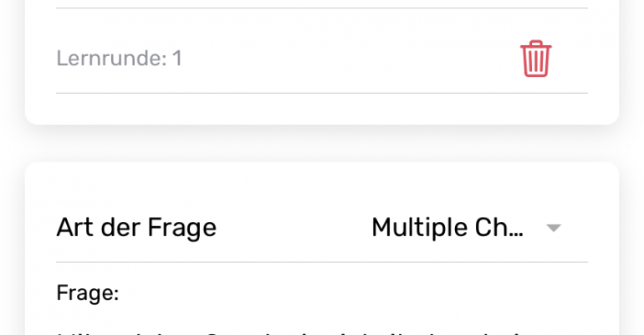
Task: Click empty space in the upper card below Lernrunde
Action: coord(322,109)
